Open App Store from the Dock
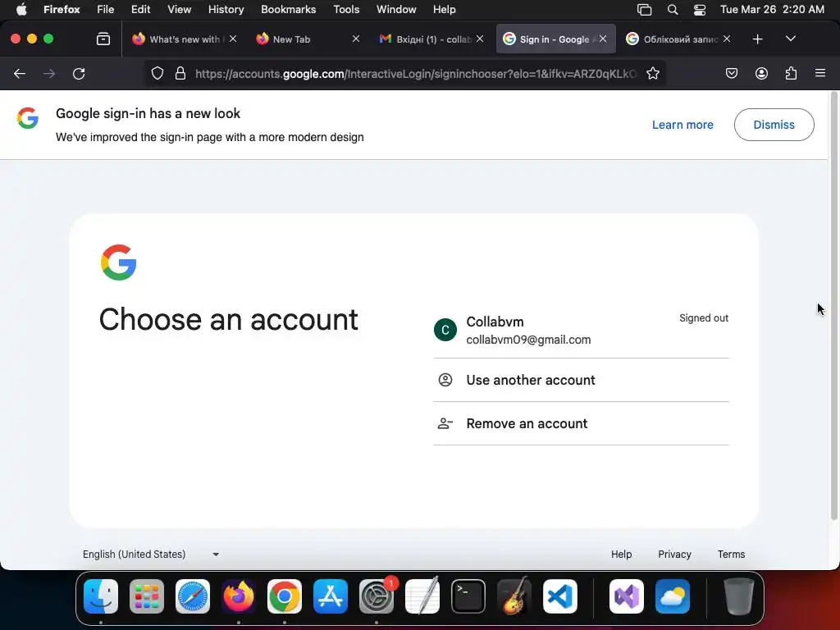 point(331,596)
